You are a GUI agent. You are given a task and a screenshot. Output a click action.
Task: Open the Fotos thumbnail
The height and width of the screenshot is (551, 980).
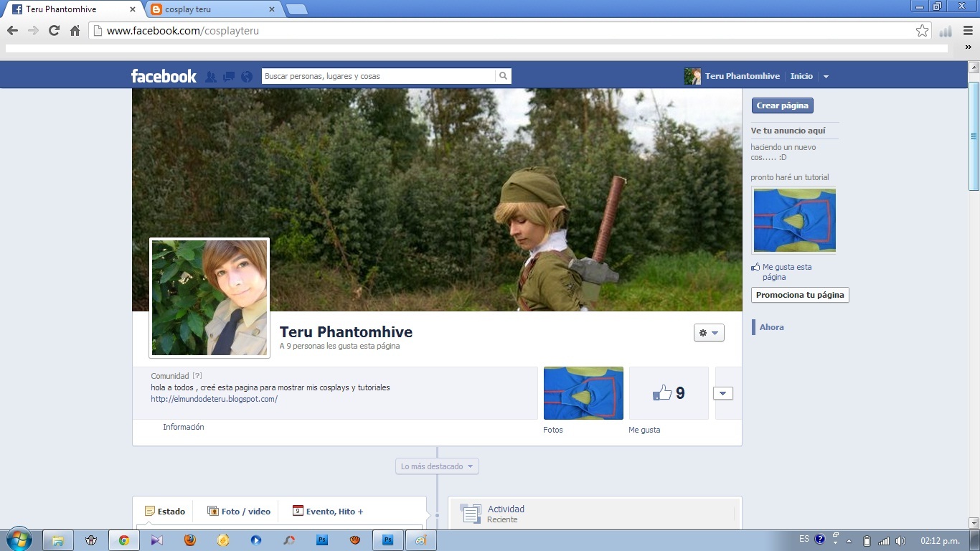583,393
